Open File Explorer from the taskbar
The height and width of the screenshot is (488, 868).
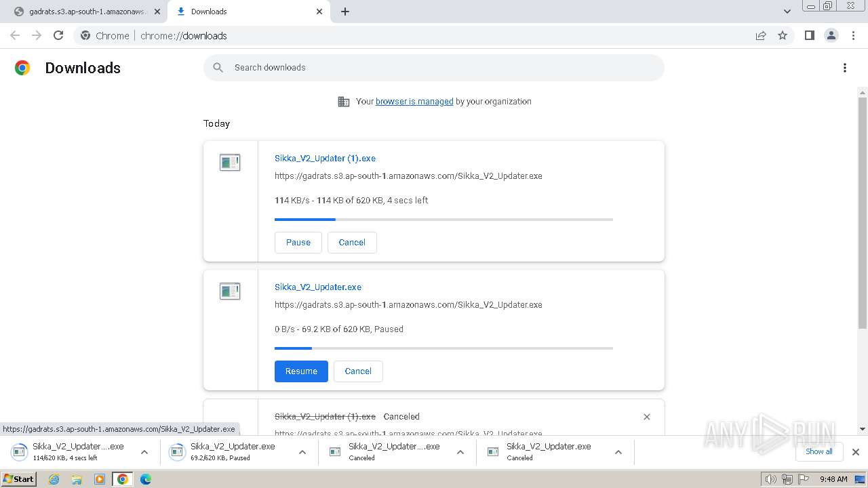pos(77,479)
